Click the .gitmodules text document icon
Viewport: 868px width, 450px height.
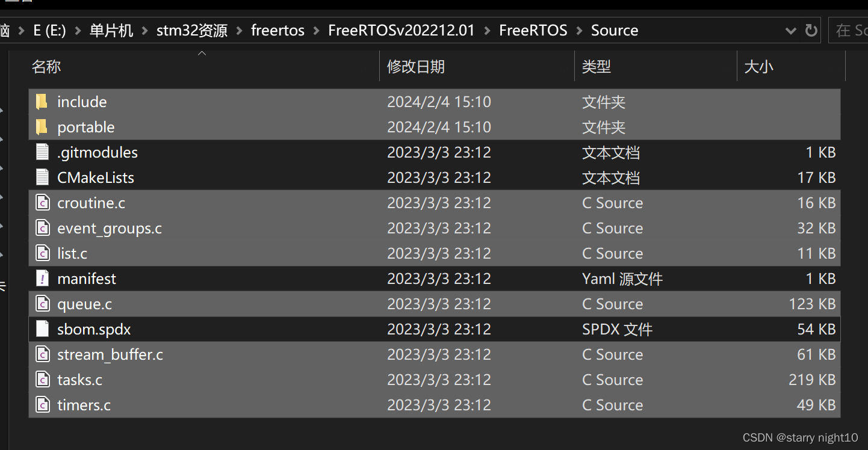pyautogui.click(x=42, y=152)
